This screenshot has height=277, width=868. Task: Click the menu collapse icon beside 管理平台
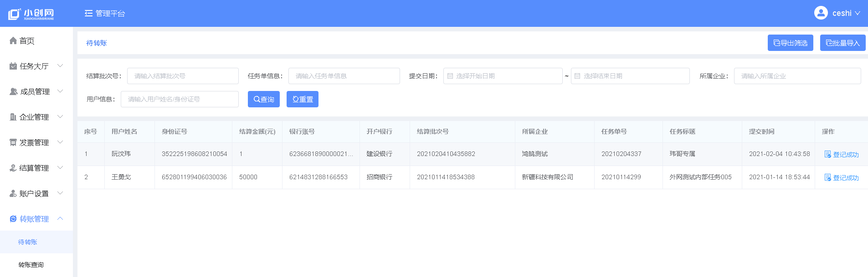point(88,13)
